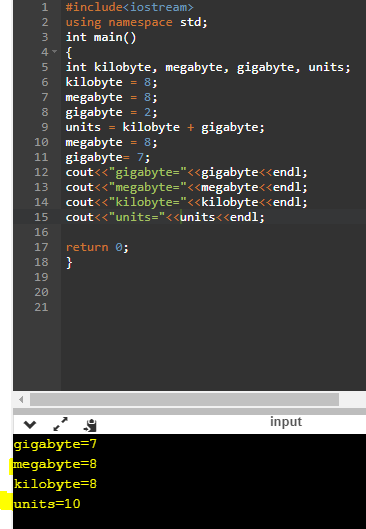Click 'megabyte = 8;' on line 7
Screen dimensions: 366x529
tap(111, 97)
